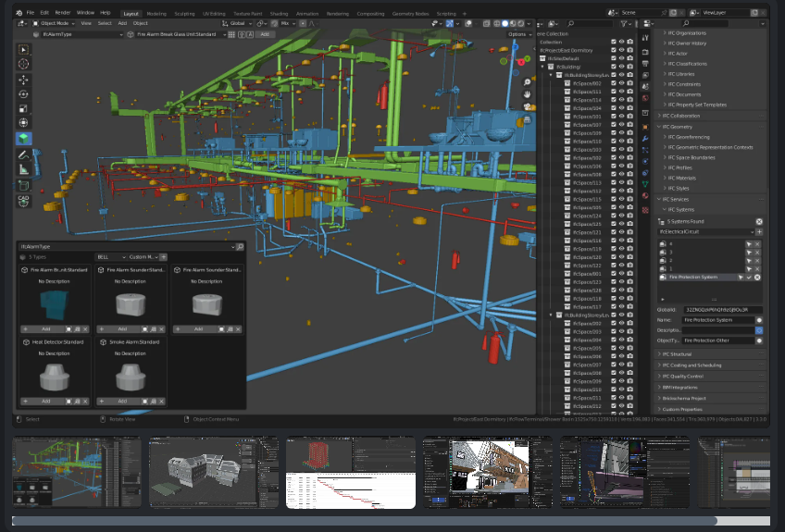785x532 pixels.
Task: Expand IFC Costing and Scheduling panel
Action: [x=692, y=365]
